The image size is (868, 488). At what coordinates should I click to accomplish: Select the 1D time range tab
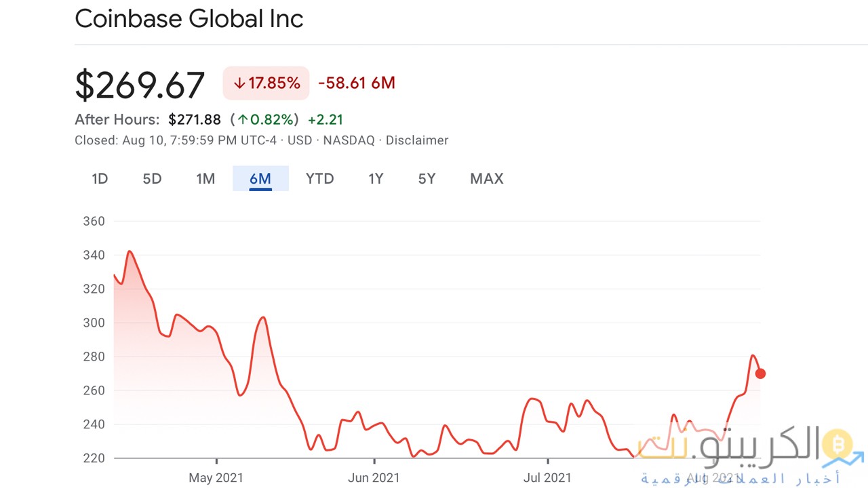pyautogui.click(x=100, y=179)
